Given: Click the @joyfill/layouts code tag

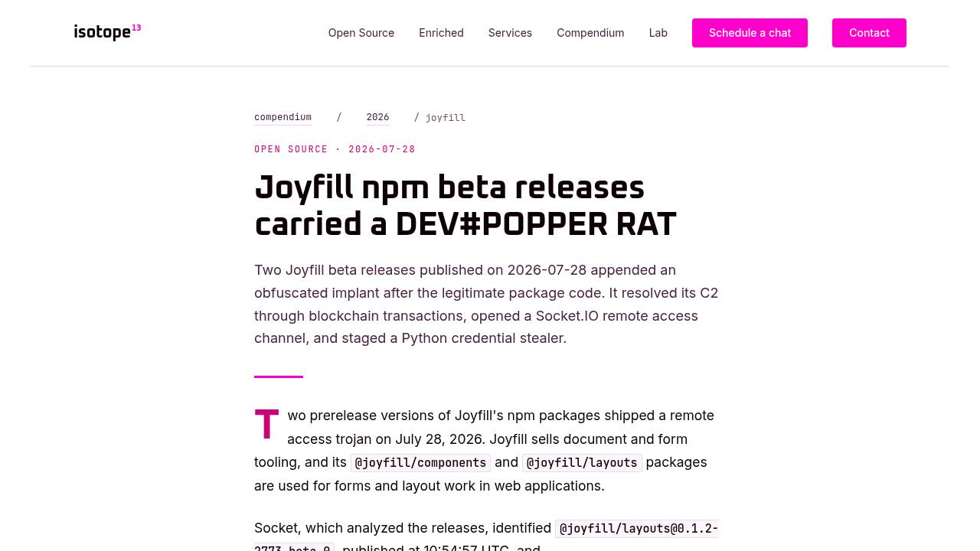Looking at the screenshot, I should (582, 463).
